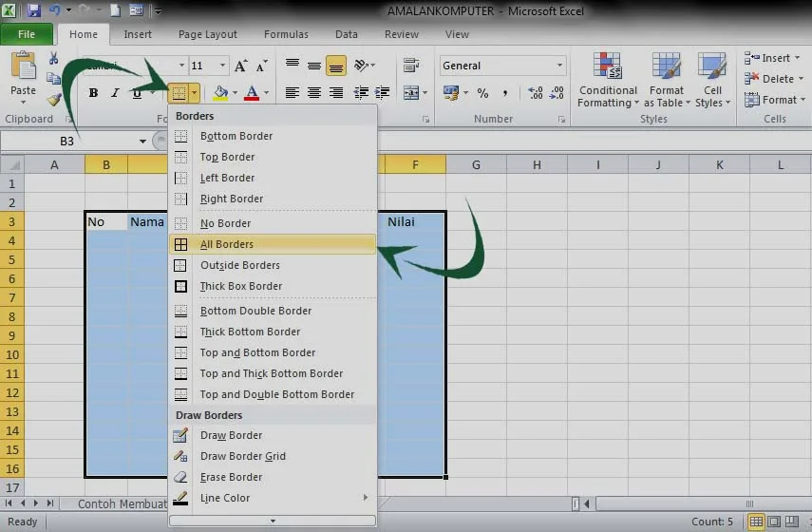The height and width of the screenshot is (532, 812).
Task: Select Thick Box Border option
Action: [273, 286]
